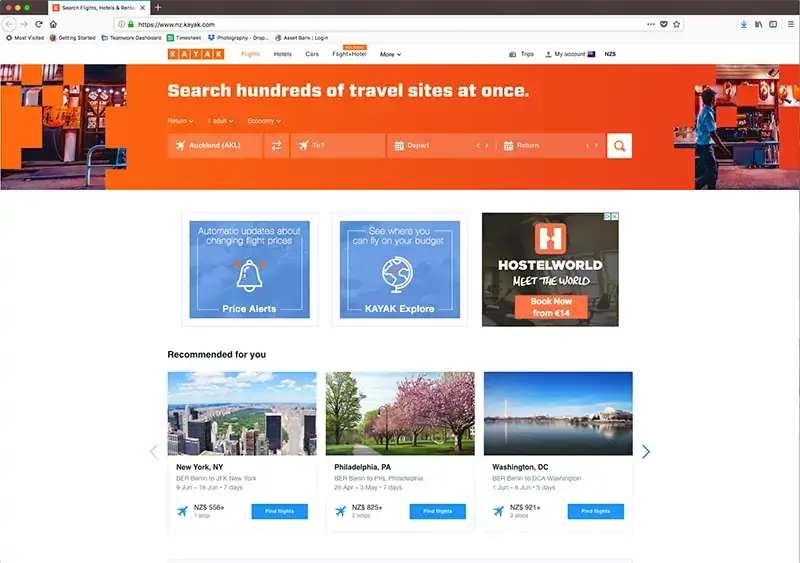Expand the Economy cabin class dropdown

tap(263, 121)
